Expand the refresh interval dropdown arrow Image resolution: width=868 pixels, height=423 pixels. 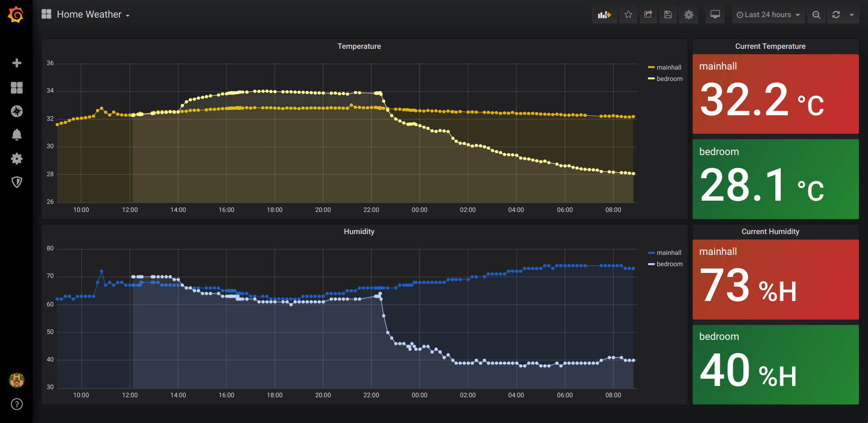pyautogui.click(x=852, y=15)
